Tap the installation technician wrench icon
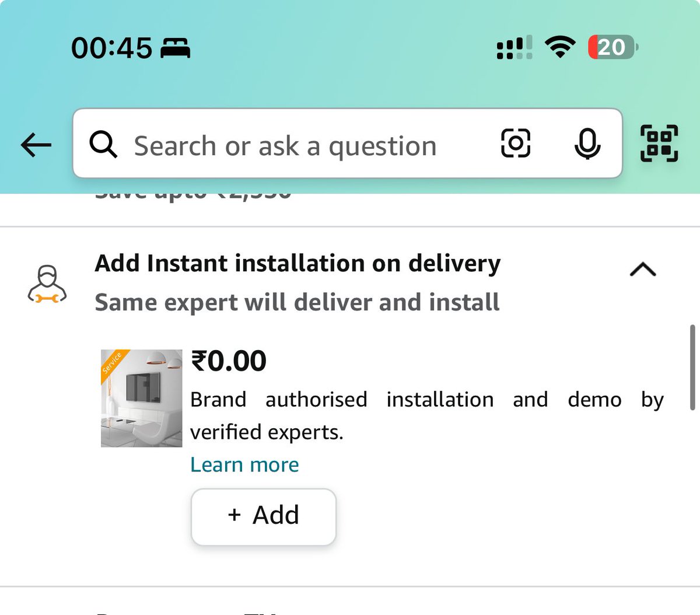 pos(47,284)
